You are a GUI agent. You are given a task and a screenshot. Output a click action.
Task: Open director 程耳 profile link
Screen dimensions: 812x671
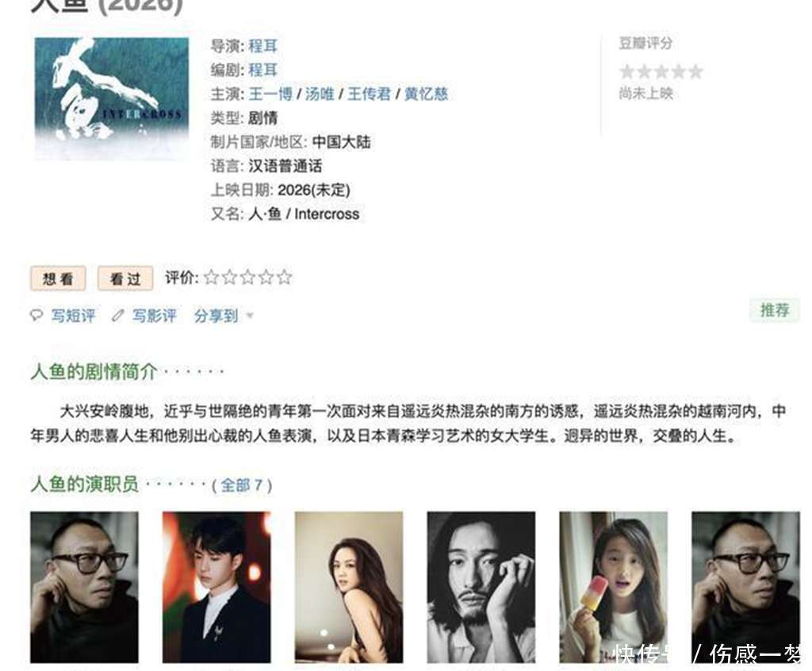(263, 46)
